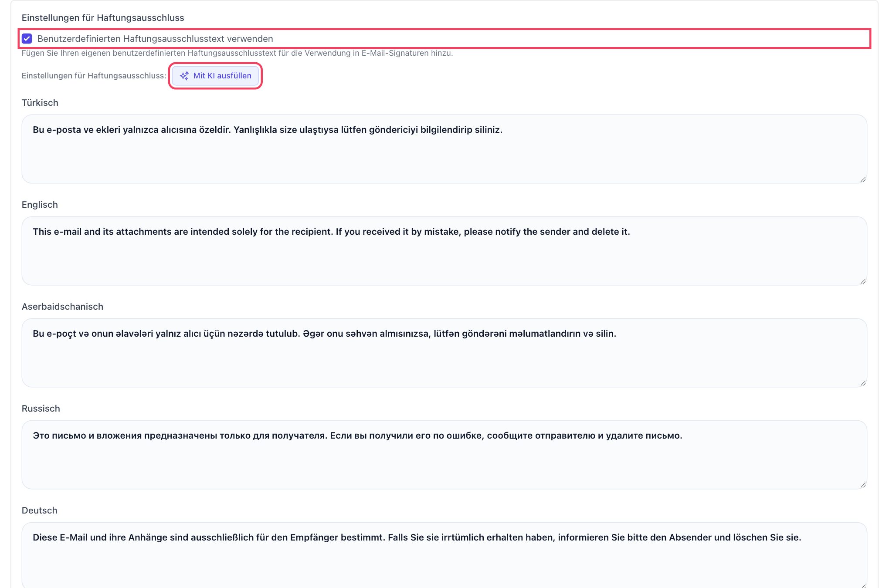This screenshot has width=889, height=588.
Task: Focus the Deutsch disclaimer text area
Action: (444, 555)
